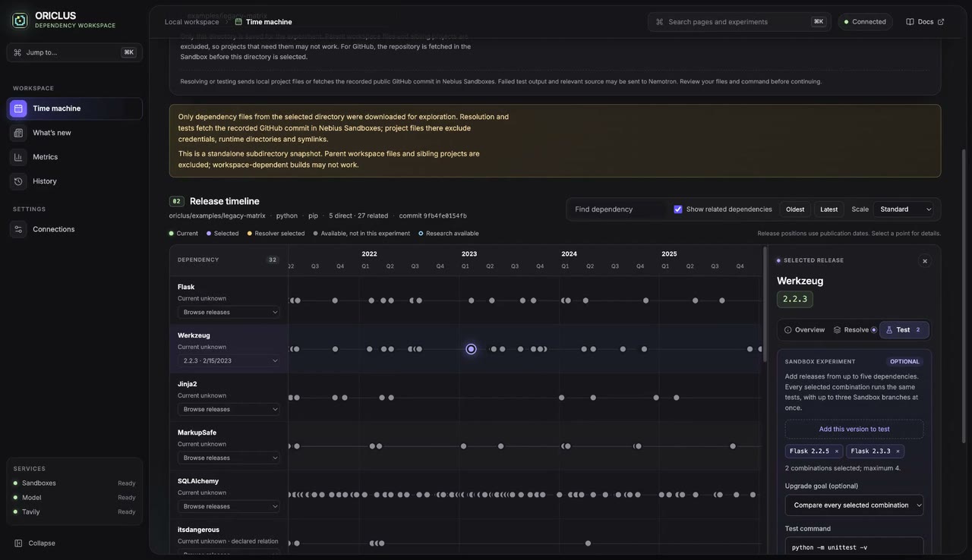Click the Test flask icon
The width and height of the screenshot is (972, 560).
click(889, 330)
